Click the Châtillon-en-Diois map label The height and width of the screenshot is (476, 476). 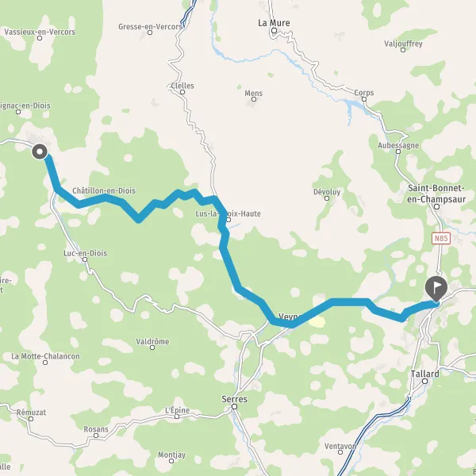coord(104,190)
